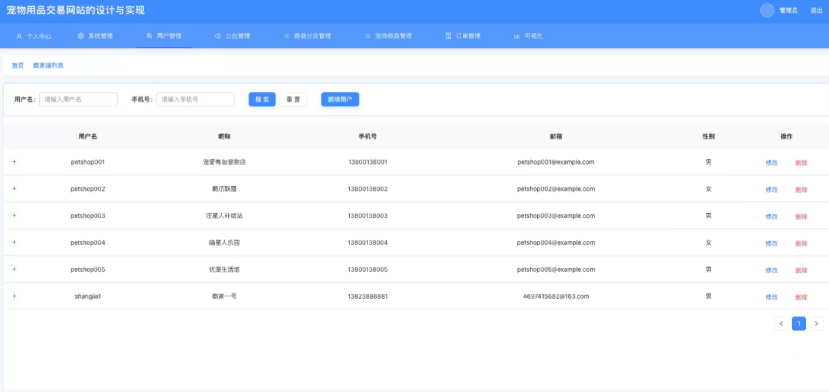829x392 pixels.
Task: Click the speaker icon for 公告管理
Action: tap(217, 36)
